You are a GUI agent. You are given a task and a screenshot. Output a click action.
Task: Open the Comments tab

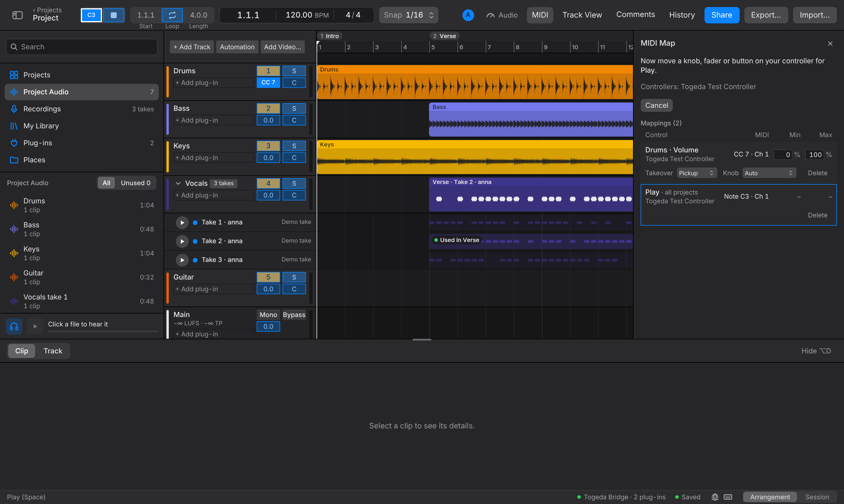point(635,15)
